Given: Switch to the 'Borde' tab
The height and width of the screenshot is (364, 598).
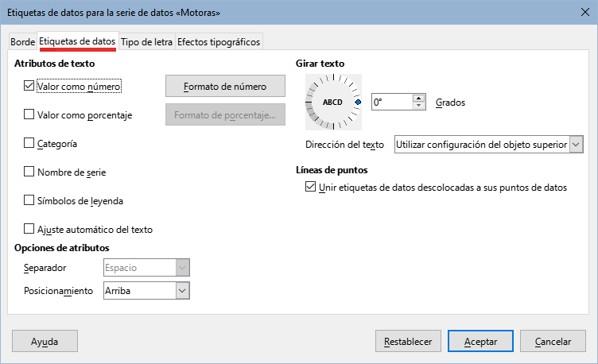Looking at the screenshot, I should pos(22,41).
